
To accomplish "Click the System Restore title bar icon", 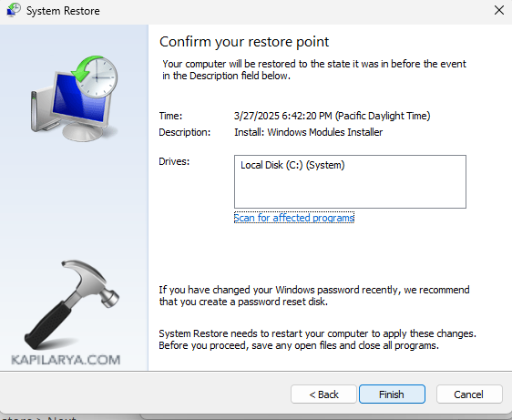I will 14,10.
